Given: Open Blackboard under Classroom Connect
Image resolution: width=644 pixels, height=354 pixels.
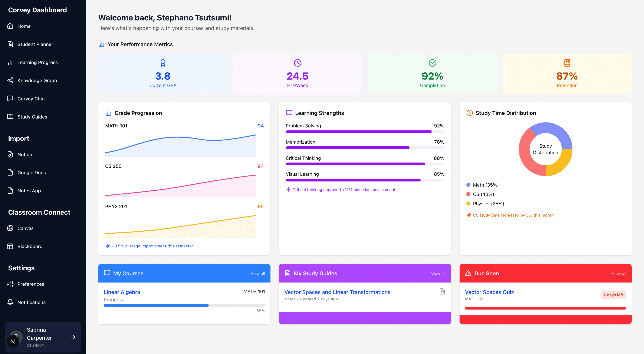Looking at the screenshot, I should coord(30,246).
